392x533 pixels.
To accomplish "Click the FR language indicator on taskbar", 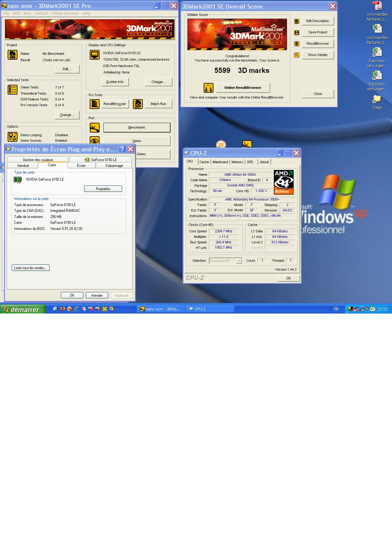I will [336, 309].
